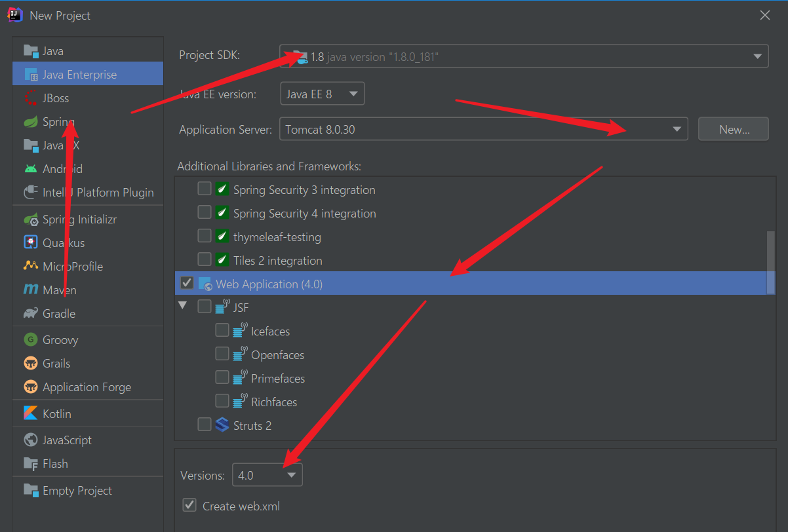
Task: Select the JavaScript project type
Action: 88,440
